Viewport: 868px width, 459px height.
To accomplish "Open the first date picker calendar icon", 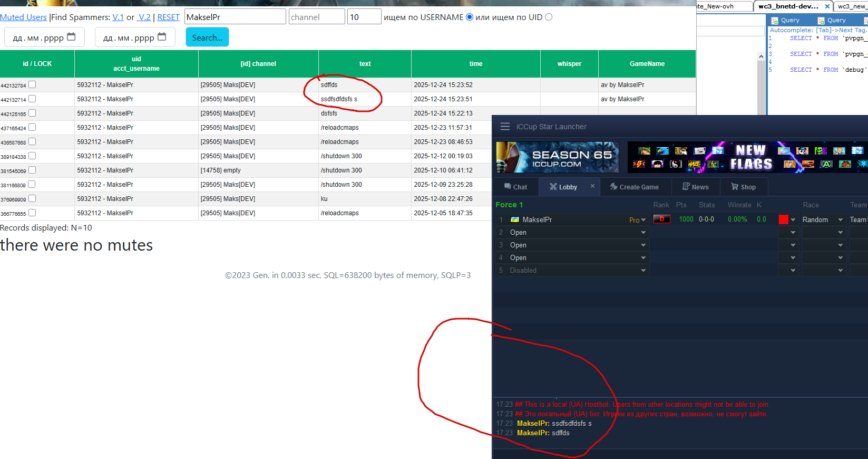I will pos(72,37).
